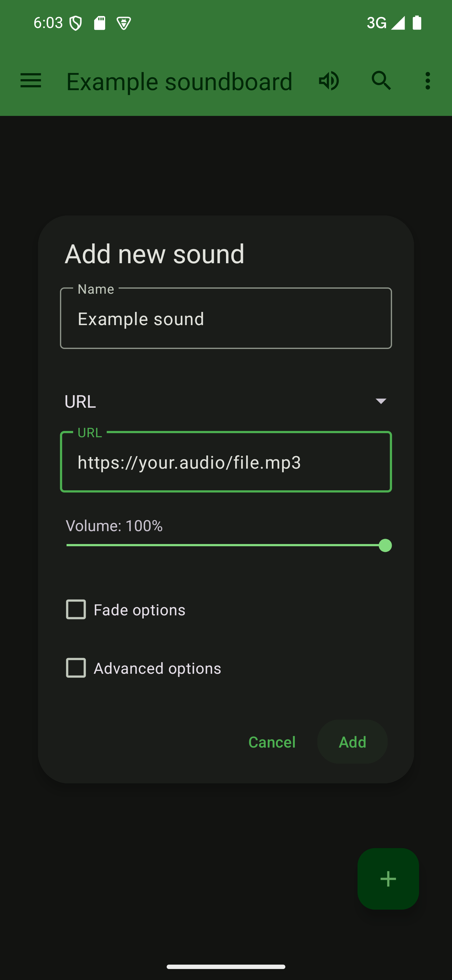Focus the Name input field

pos(226,318)
